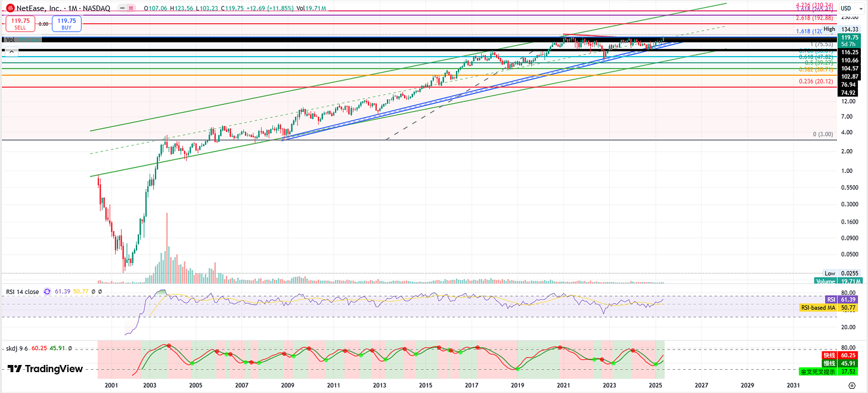This screenshot has height=393, width=868.
Task: Click the red 119.75 SELL button
Action: pyautogui.click(x=19, y=24)
